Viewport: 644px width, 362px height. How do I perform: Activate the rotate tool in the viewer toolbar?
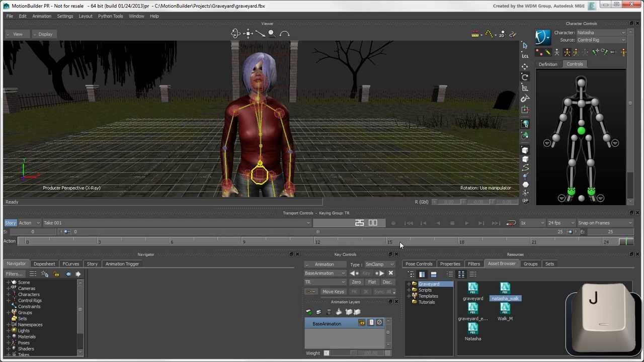point(235,33)
